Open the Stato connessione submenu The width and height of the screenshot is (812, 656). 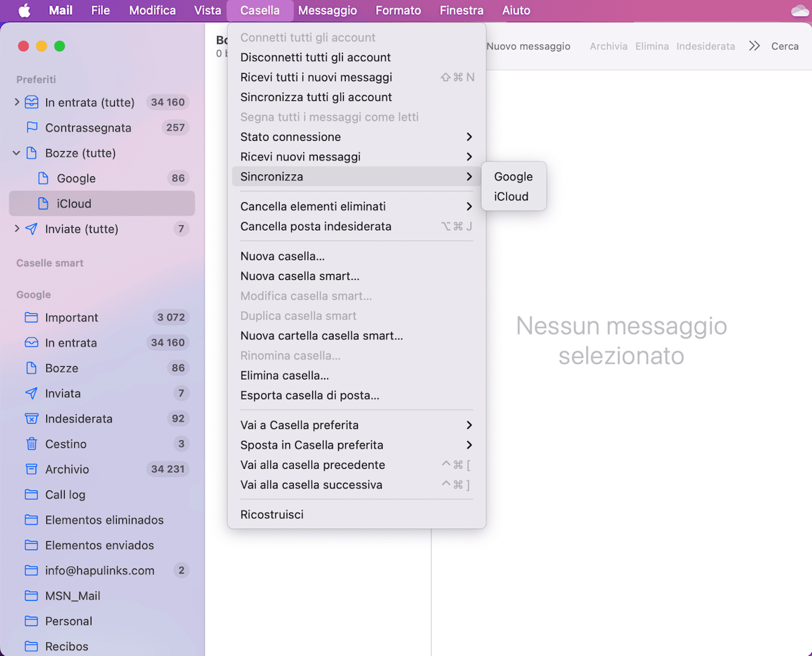point(357,137)
